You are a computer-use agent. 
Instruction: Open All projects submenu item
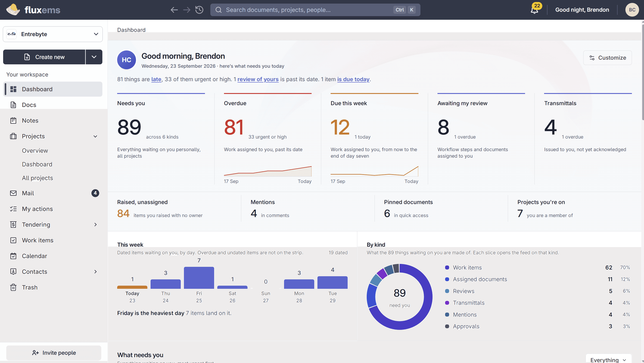pos(37,178)
